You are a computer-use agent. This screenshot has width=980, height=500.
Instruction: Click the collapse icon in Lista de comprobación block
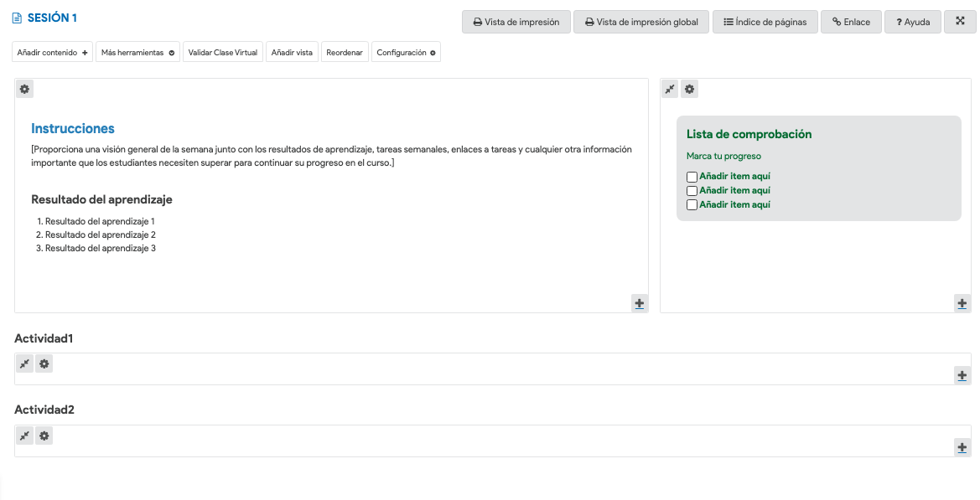coord(670,89)
